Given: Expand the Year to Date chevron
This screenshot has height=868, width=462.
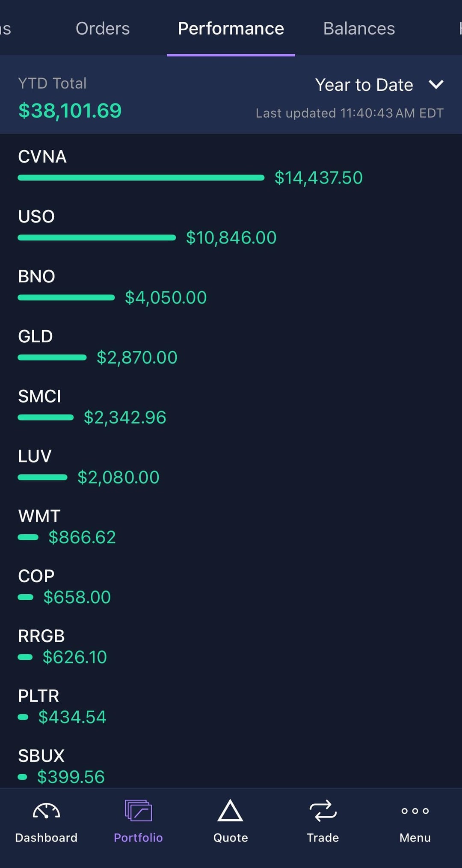Looking at the screenshot, I should click(436, 84).
